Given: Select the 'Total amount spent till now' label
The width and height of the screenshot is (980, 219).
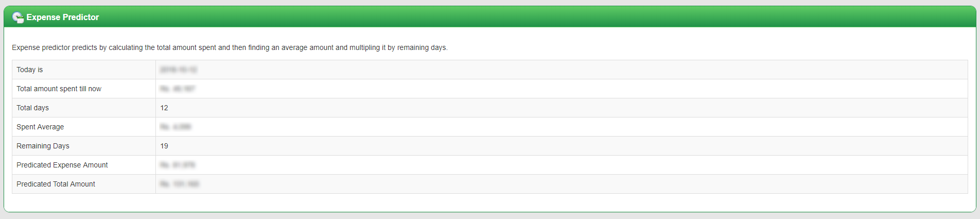Looking at the screenshot, I should click(x=59, y=89).
